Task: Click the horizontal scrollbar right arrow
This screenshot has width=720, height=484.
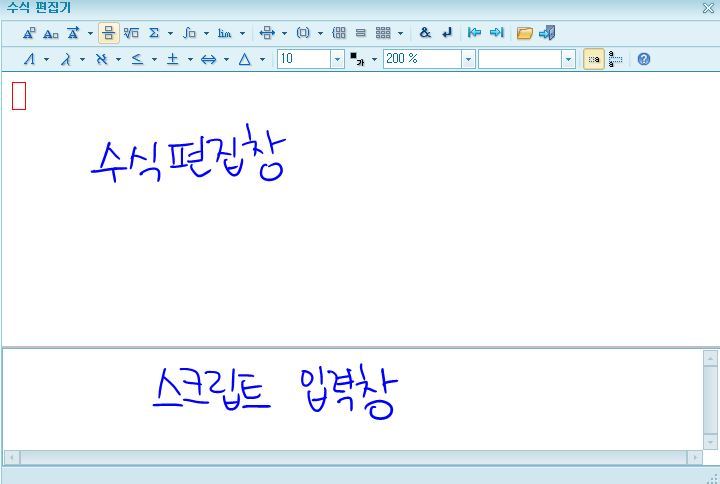Action: click(695, 457)
